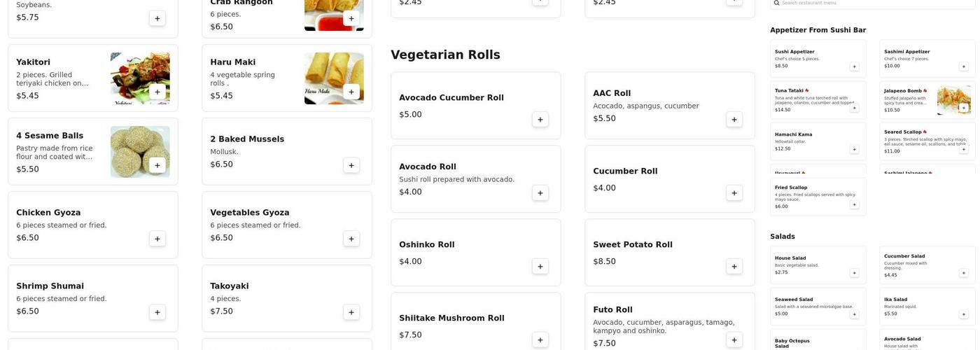Add Shrimp Shumai to cart
980x350 pixels.
click(157, 312)
